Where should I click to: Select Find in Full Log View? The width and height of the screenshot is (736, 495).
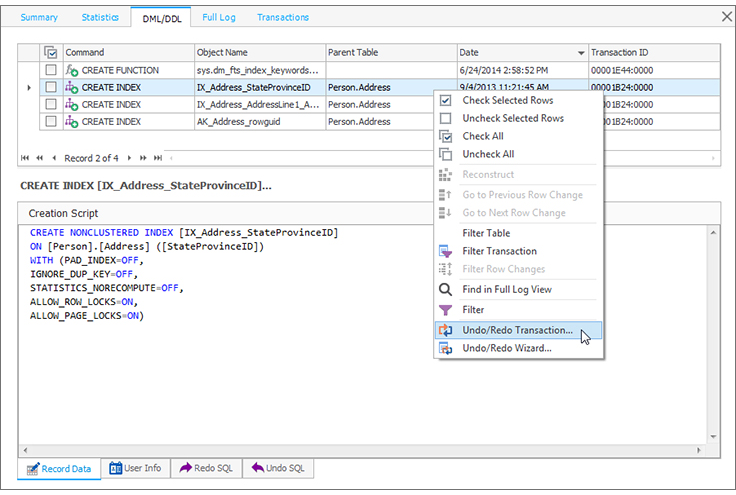tap(518, 289)
